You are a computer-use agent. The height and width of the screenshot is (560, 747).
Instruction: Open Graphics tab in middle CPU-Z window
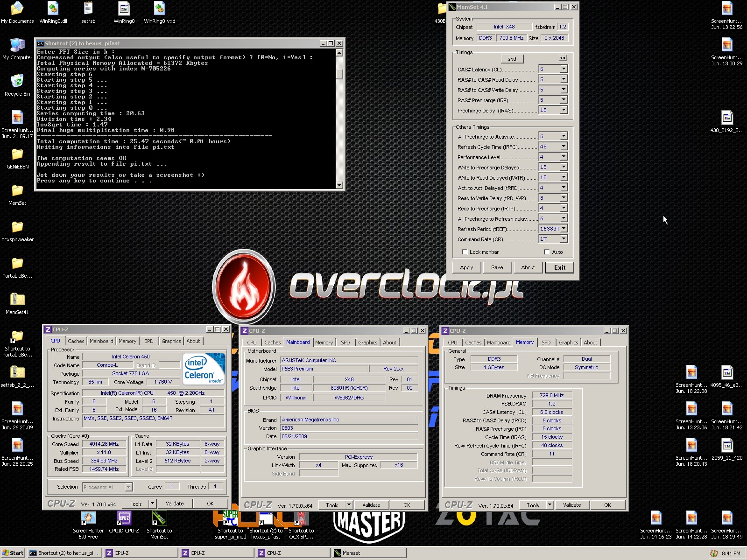367,343
